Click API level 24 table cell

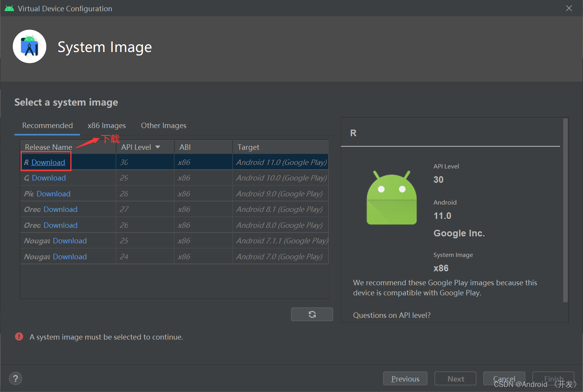[145, 257]
